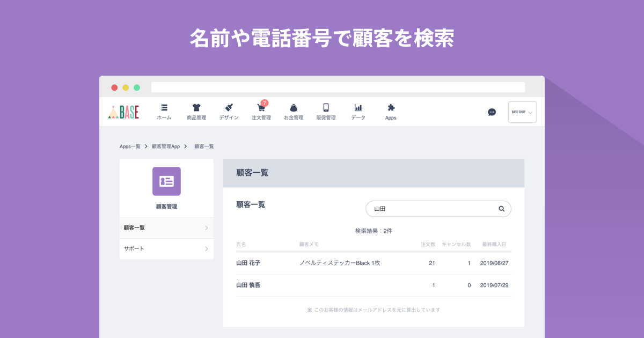The width and height of the screenshot is (644, 338).
Task: Open the Design (デザイン) brush icon
Action: [x=229, y=108]
